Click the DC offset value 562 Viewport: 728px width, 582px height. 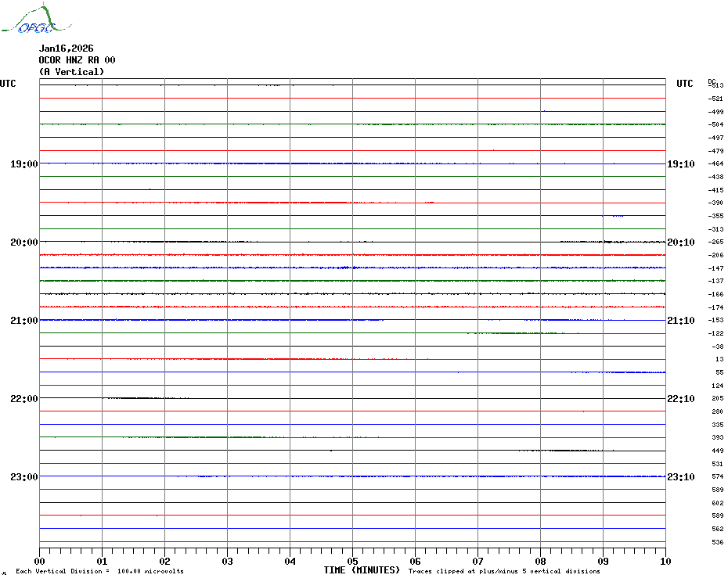(x=718, y=529)
